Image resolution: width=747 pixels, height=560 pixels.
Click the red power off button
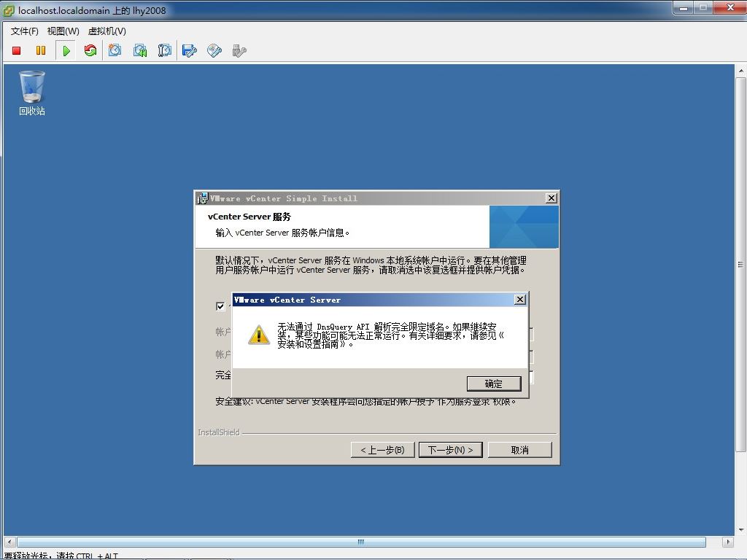(17, 50)
